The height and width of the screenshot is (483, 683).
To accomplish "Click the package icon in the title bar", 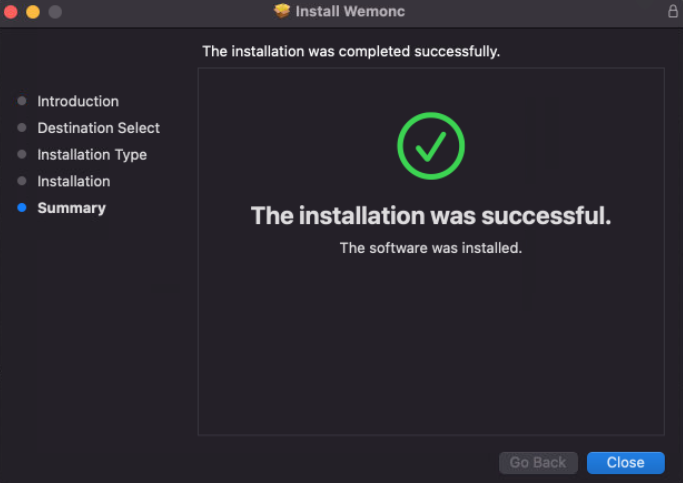I will click(x=282, y=11).
